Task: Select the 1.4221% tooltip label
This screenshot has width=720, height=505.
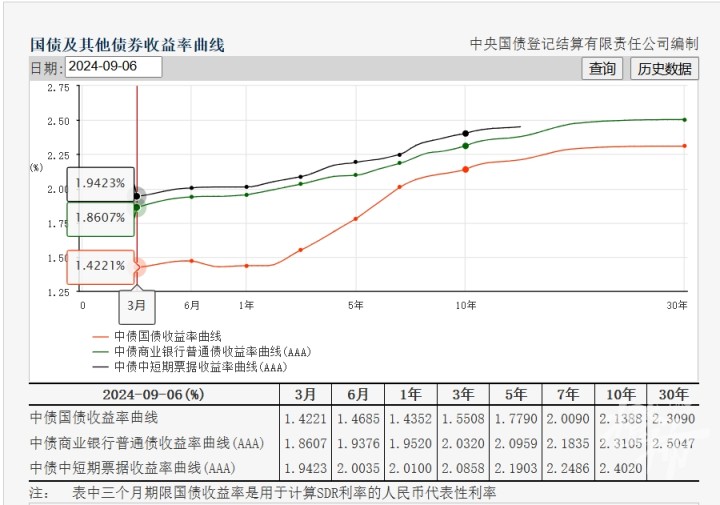Action: click(x=101, y=266)
